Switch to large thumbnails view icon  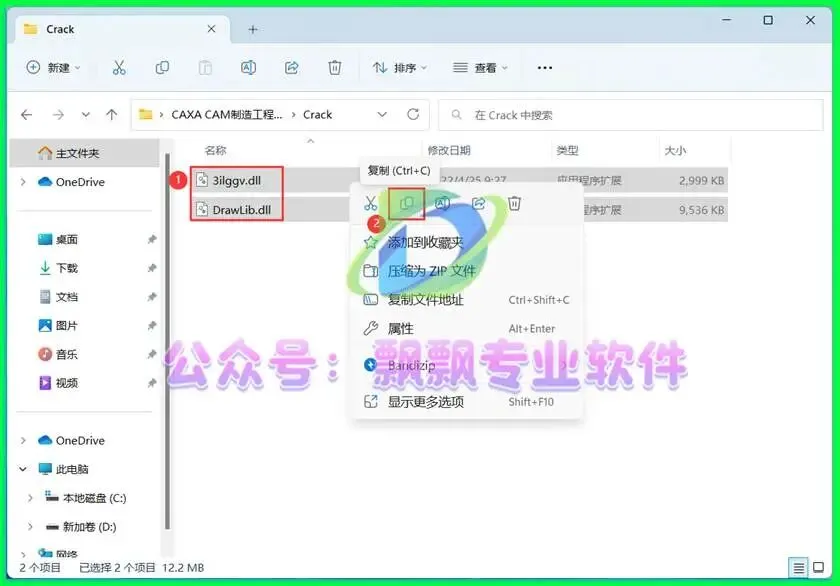[819, 567]
